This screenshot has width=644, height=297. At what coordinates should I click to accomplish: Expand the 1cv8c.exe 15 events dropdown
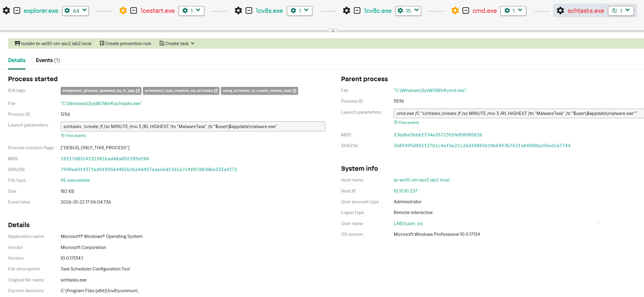(x=408, y=11)
